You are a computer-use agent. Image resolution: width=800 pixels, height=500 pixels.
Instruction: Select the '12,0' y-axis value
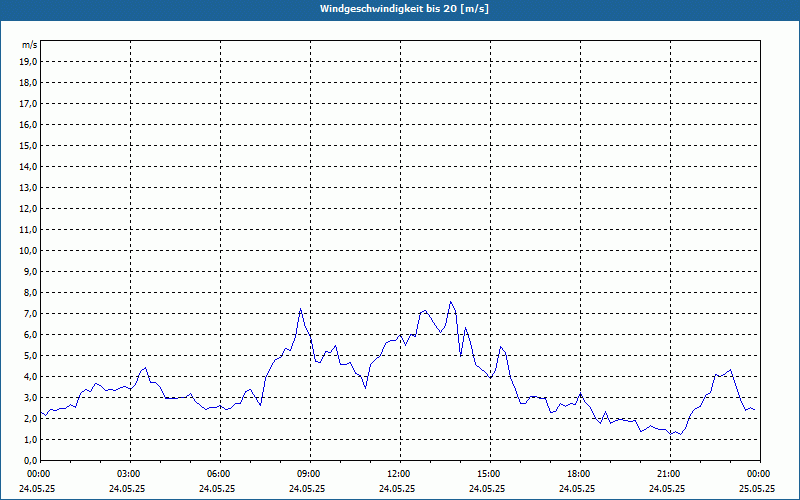tap(28, 209)
